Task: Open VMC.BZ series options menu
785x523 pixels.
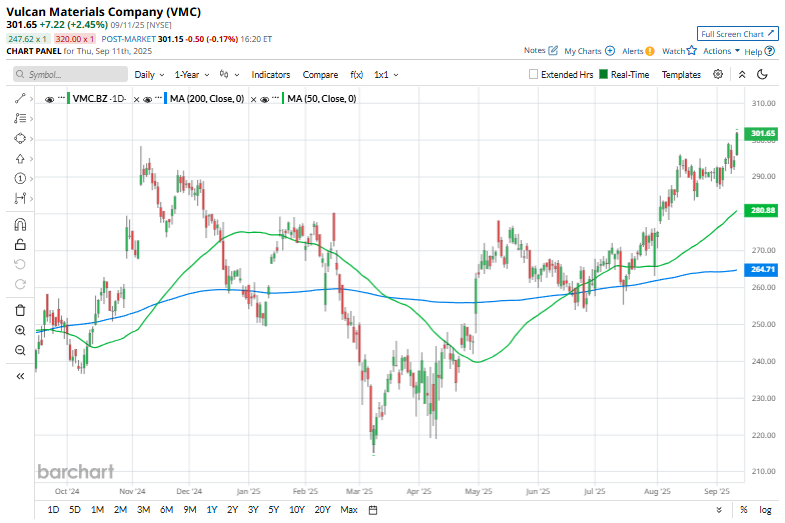Action: (61, 97)
